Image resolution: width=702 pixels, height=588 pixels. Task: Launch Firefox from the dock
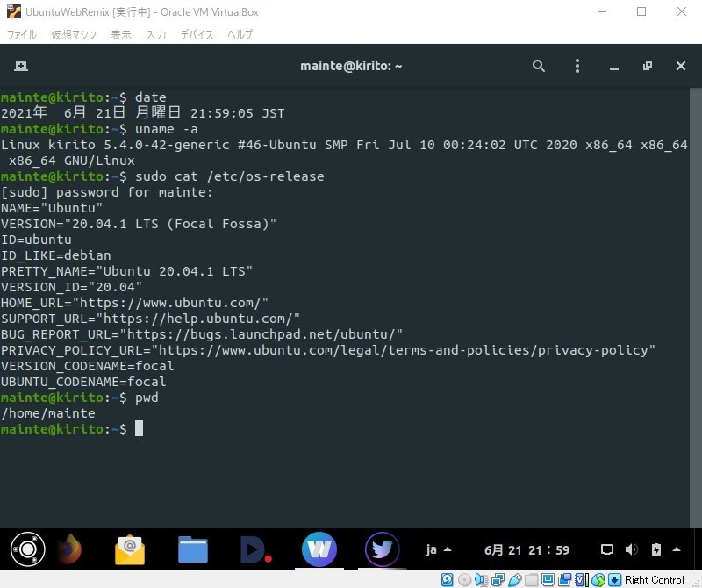70,549
